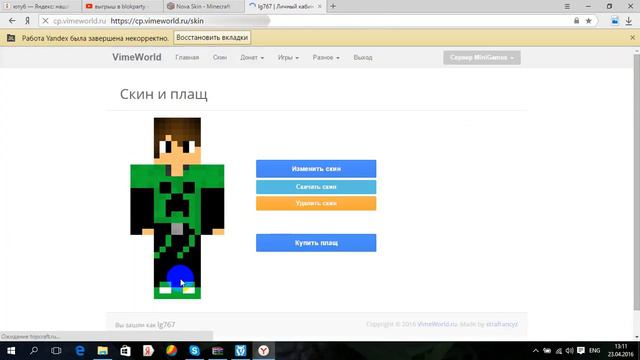The image size is (640, 360).
Task: Bookmark page with the star icon
Action: pos(589,21)
